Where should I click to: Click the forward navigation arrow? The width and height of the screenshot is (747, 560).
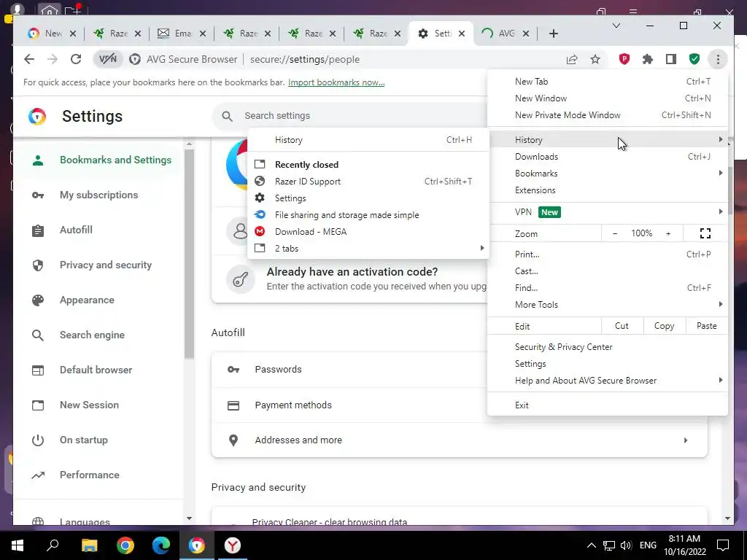coord(53,59)
